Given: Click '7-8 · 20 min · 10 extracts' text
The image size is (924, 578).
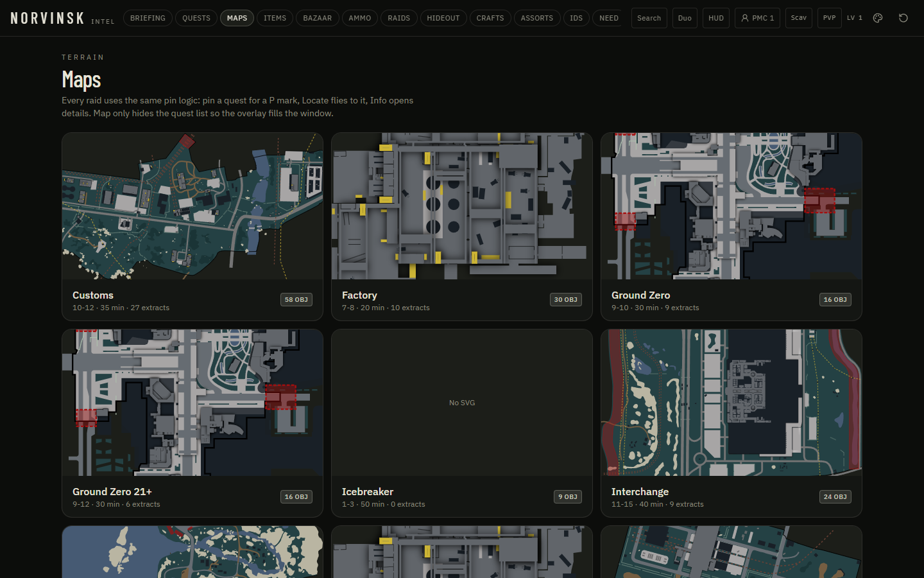Looking at the screenshot, I should pos(386,308).
